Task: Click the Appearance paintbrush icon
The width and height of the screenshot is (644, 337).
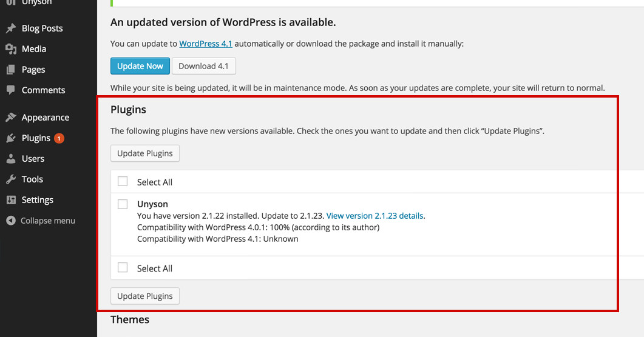Action: (11, 117)
